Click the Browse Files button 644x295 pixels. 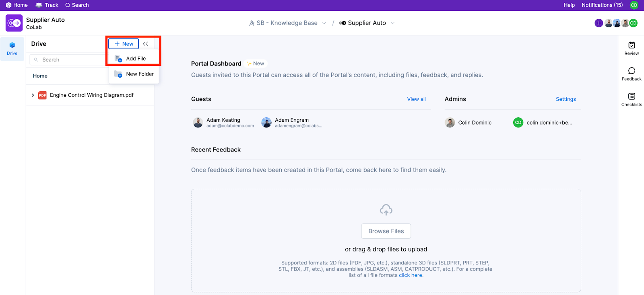[x=386, y=231]
